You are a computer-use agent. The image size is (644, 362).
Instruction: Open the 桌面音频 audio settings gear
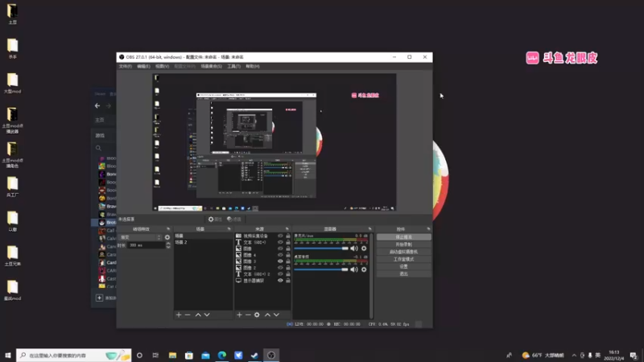364,269
